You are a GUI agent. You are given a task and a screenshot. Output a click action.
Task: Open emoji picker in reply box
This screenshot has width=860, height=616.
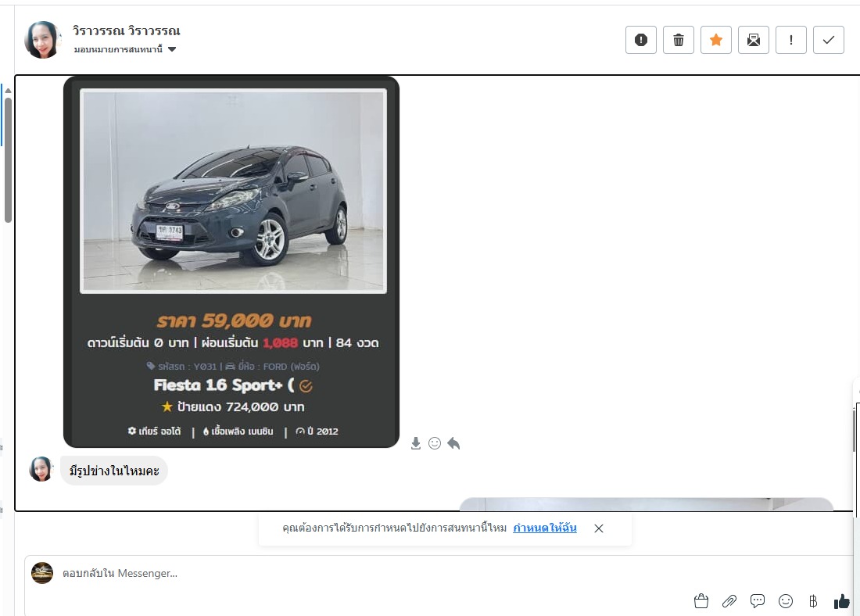[x=786, y=601]
